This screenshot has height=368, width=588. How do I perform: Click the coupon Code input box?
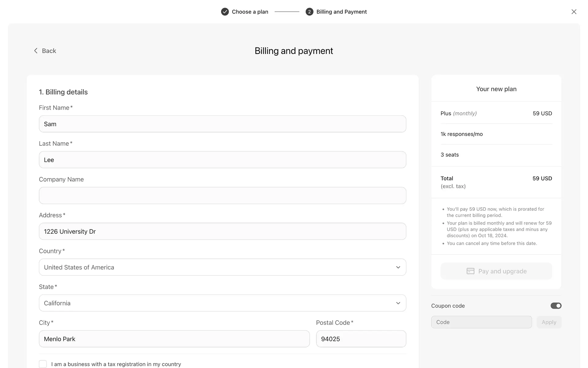pos(481,322)
